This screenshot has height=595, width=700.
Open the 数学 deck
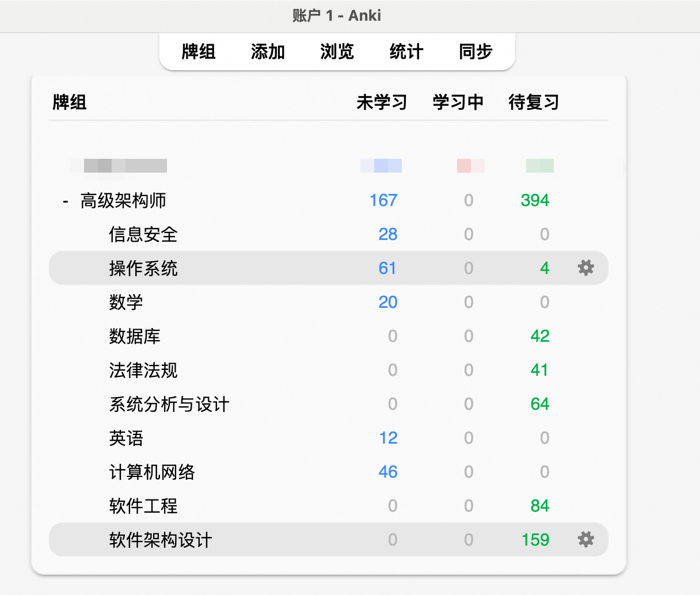click(126, 302)
